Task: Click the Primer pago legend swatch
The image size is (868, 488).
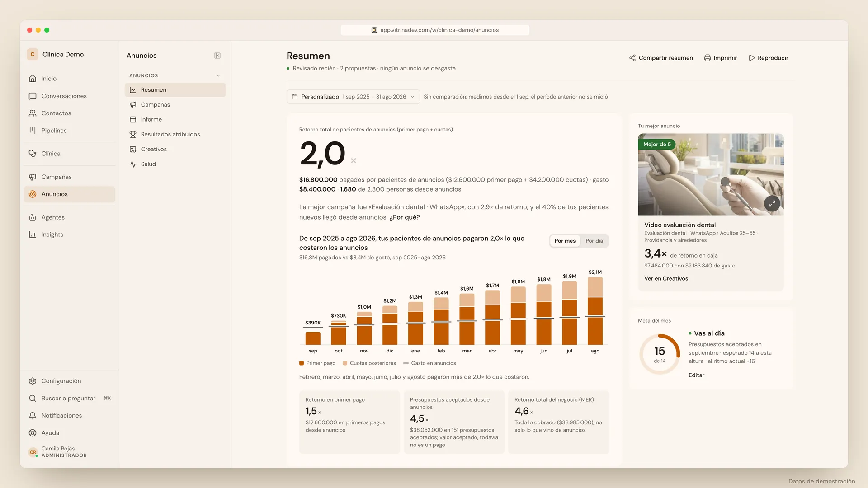Action: (302, 363)
